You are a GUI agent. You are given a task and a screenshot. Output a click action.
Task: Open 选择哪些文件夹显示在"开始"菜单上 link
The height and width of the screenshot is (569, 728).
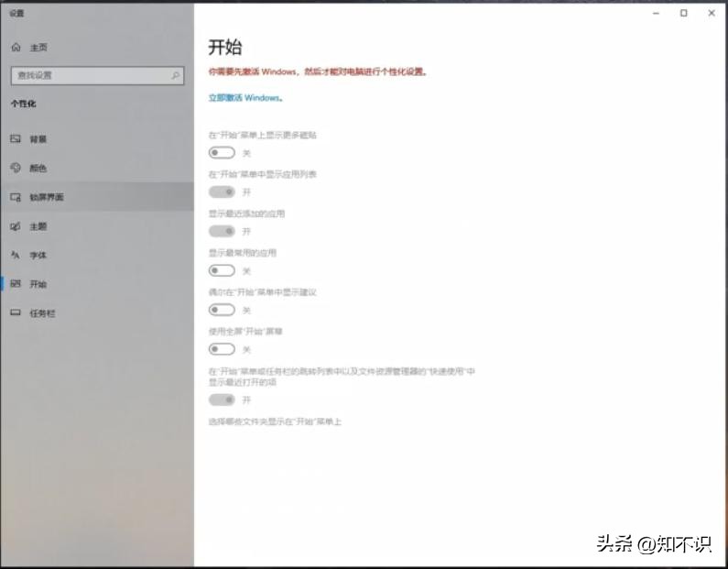coord(275,421)
